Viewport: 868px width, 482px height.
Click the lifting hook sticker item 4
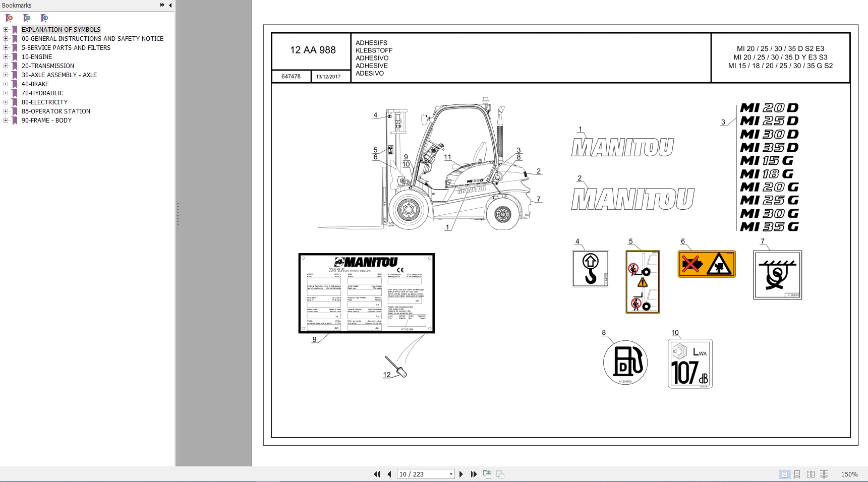click(x=590, y=269)
